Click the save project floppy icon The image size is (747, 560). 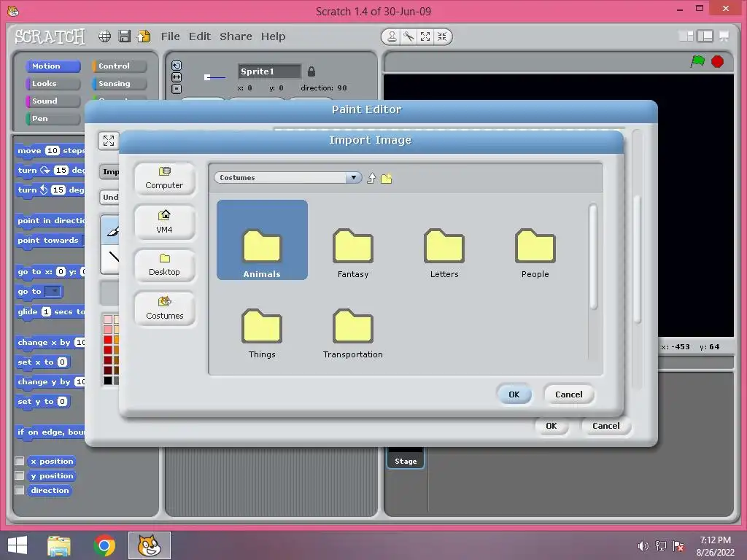point(124,36)
